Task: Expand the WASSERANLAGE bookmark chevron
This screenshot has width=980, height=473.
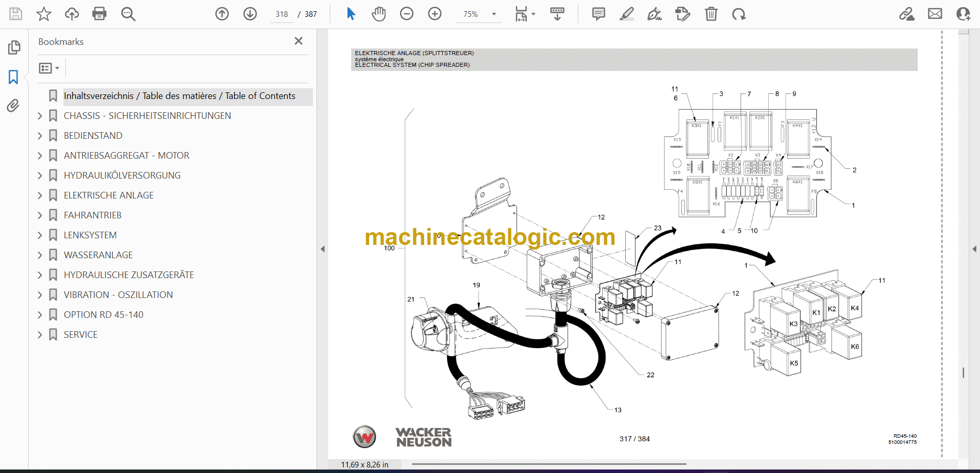Action: 40,255
